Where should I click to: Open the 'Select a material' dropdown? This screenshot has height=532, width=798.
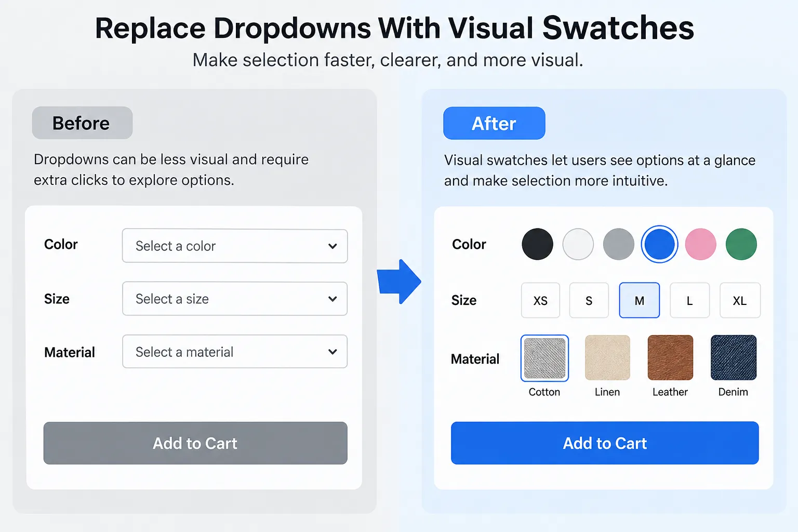(x=235, y=352)
